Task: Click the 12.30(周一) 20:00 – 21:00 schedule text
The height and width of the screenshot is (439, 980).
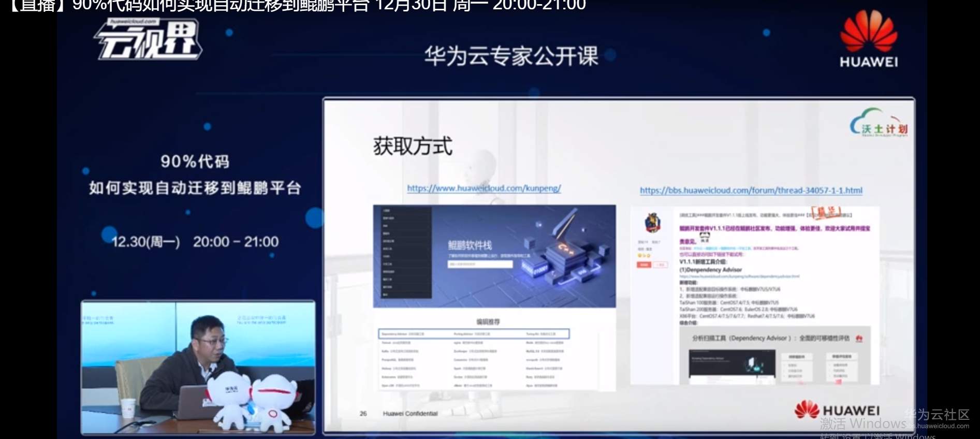Action: click(195, 242)
